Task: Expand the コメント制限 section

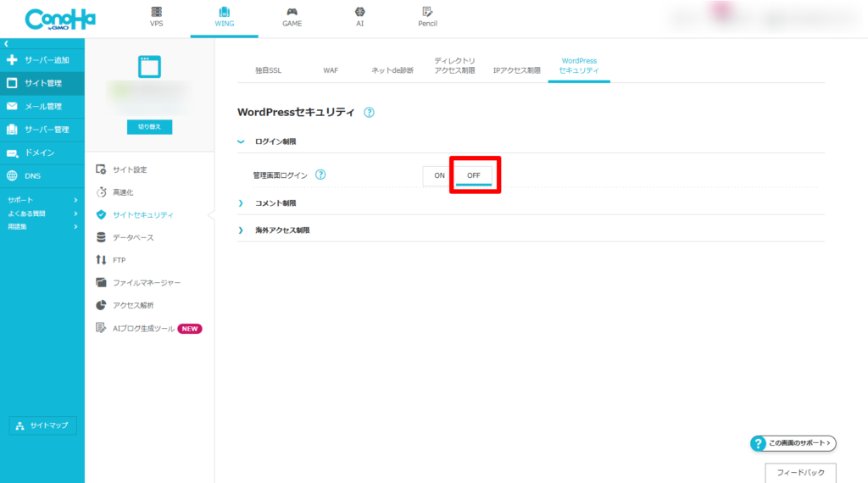Action: pos(241,203)
